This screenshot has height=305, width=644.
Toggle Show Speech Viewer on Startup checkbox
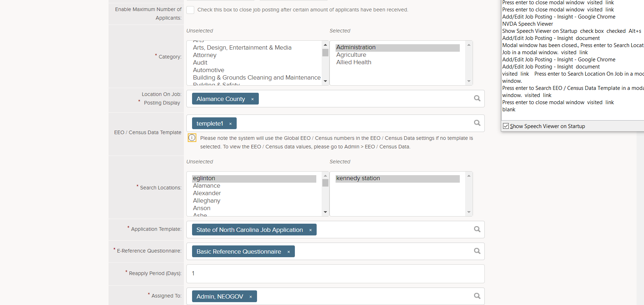pyautogui.click(x=506, y=126)
